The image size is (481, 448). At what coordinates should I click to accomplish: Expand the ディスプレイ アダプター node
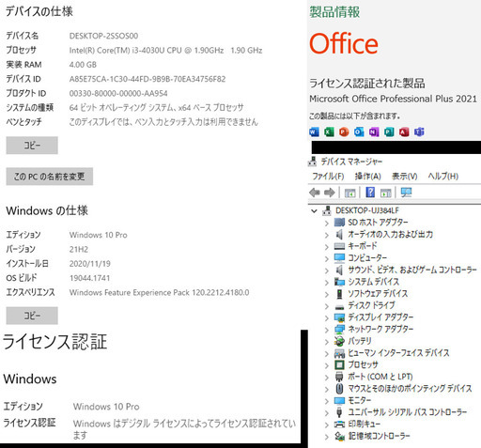click(327, 318)
